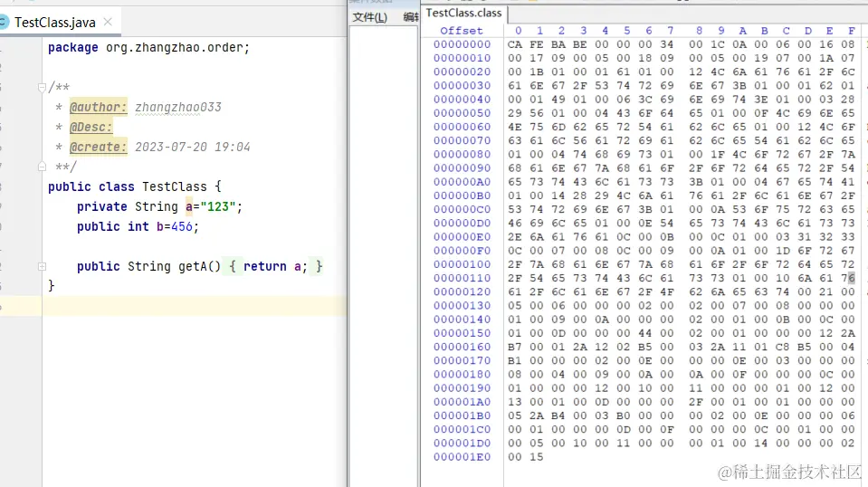This screenshot has height=487, width=868.
Task: Click the B7 byte in row 00000160
Action: [515, 347]
